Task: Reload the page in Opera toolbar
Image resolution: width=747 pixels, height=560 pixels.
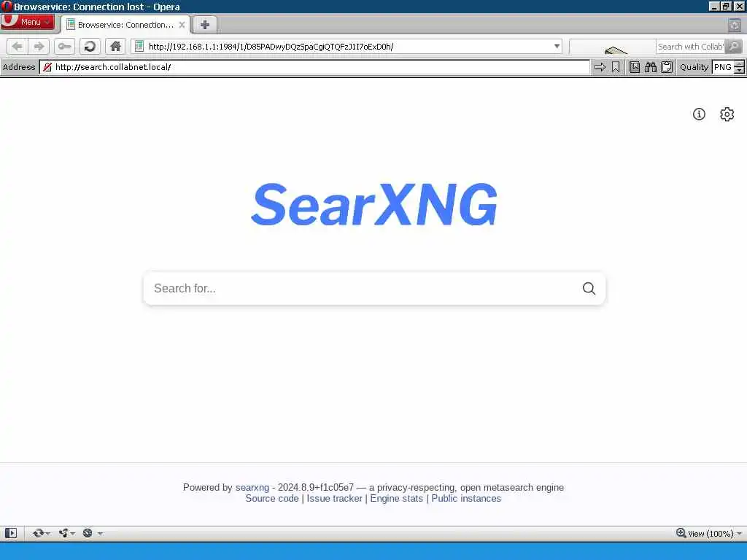Action: 90,46
